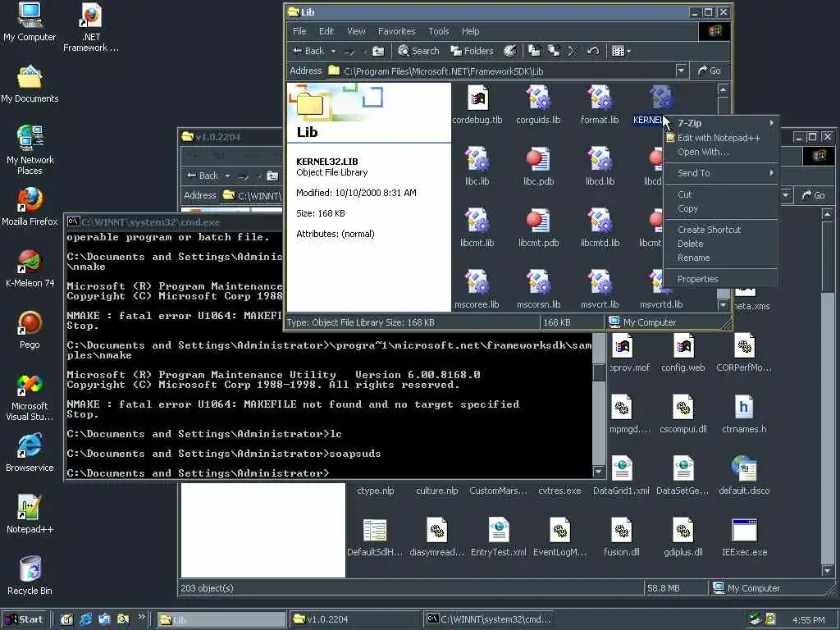The width and height of the screenshot is (840, 630).
Task: Select the libc.pdb file icon
Action: pyautogui.click(x=538, y=160)
